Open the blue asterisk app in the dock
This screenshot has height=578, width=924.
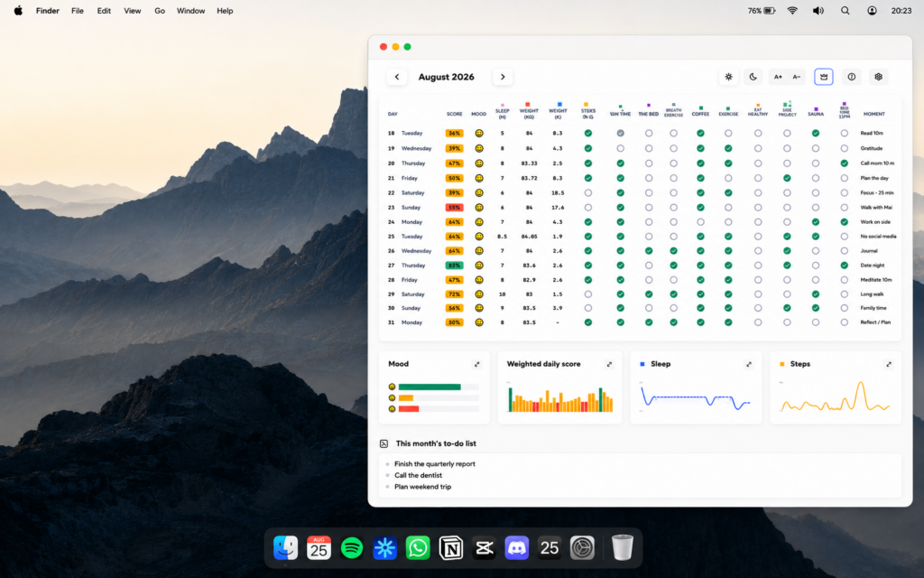[x=384, y=548]
